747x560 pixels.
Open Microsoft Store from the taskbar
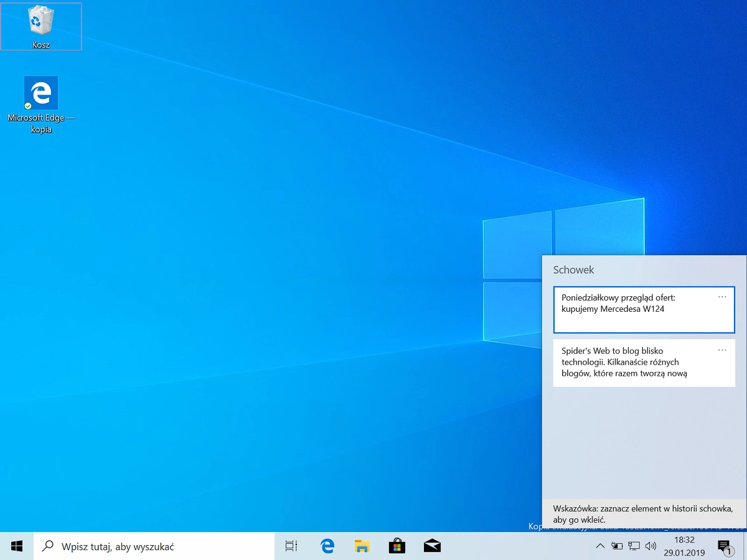(x=397, y=546)
